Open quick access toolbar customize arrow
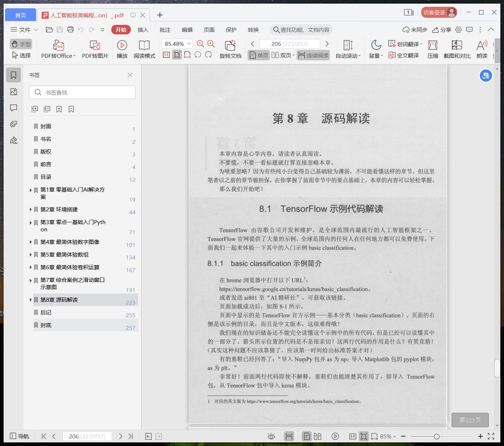 tap(103, 30)
